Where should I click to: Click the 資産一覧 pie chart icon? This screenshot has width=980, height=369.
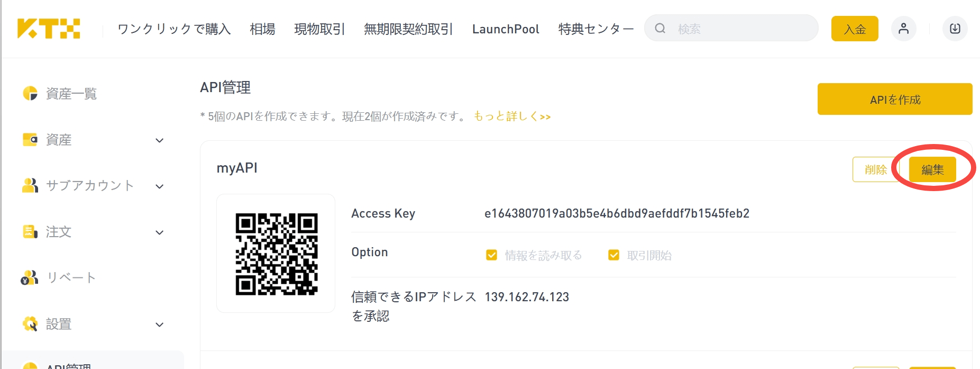[30, 94]
